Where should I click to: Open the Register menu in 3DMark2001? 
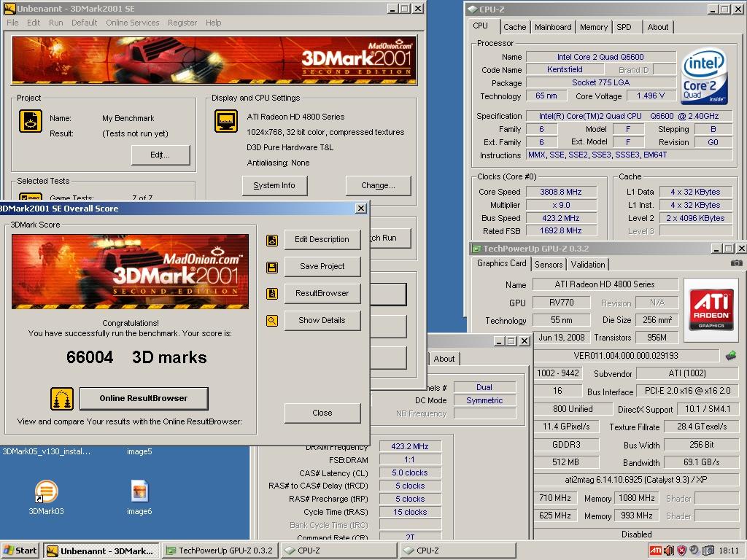182,23
